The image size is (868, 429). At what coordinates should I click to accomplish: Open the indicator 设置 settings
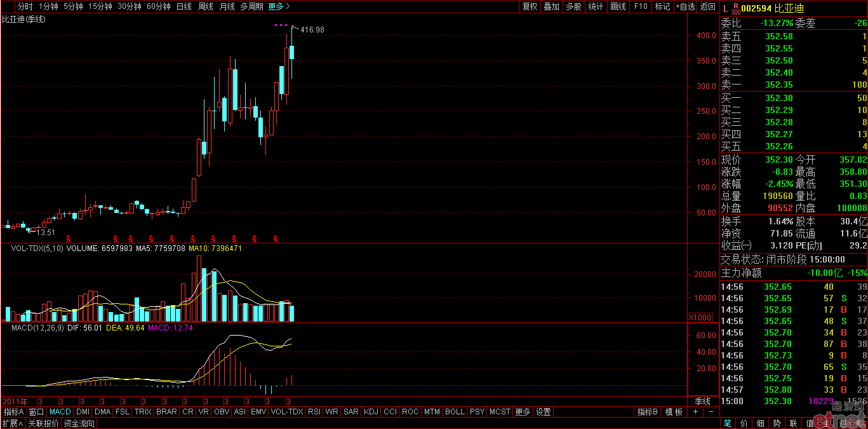click(543, 412)
